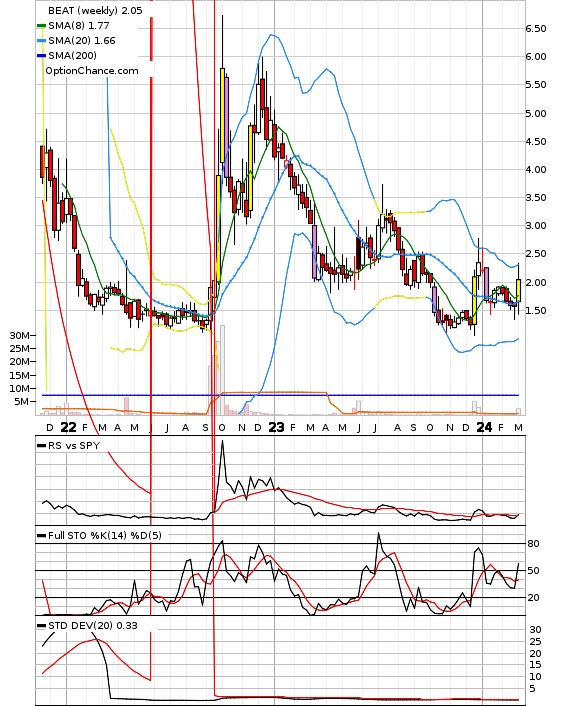
Task: Click the 1.50 price axis label
Action: click(536, 311)
